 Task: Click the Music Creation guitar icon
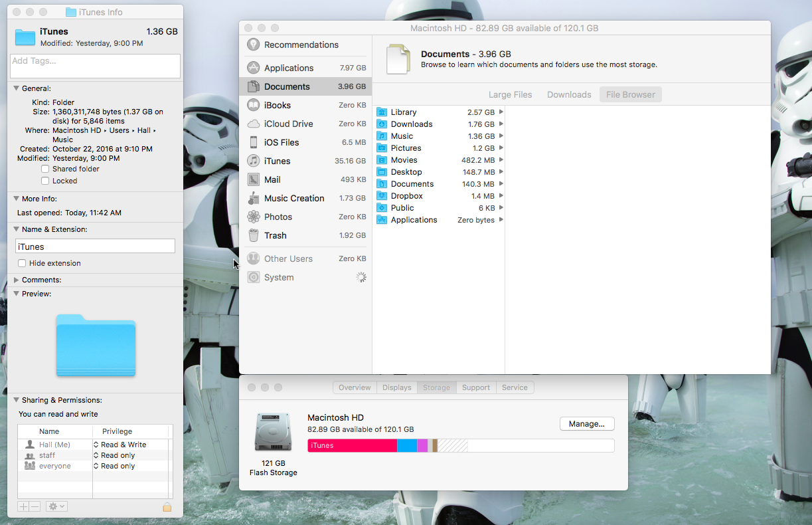point(253,198)
